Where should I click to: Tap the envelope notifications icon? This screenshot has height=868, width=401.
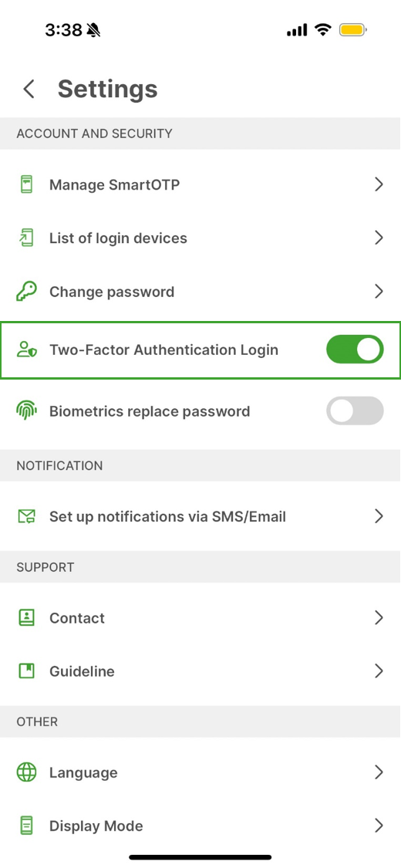[x=26, y=517]
